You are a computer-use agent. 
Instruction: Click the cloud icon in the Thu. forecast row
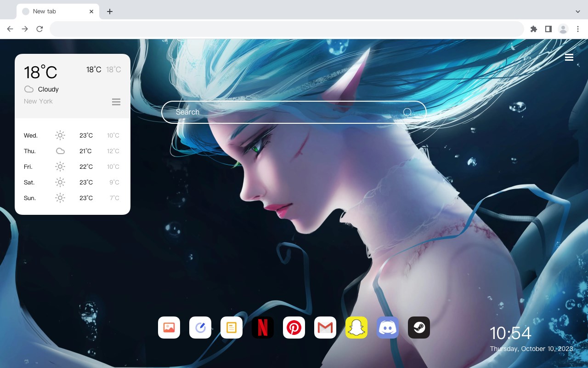point(60,151)
